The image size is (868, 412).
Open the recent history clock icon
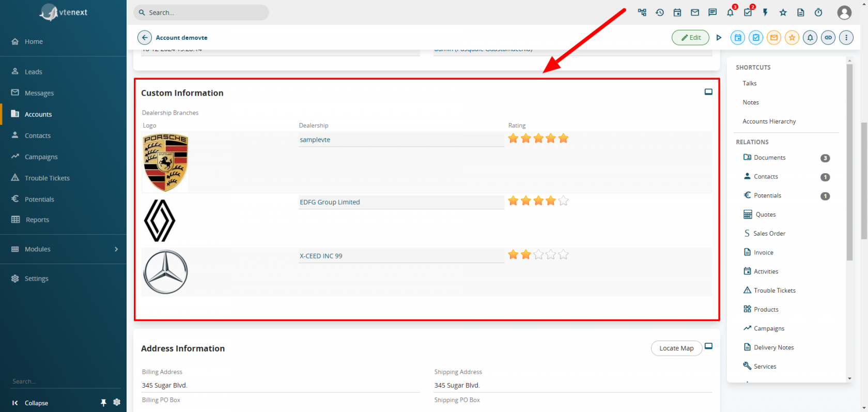660,12
